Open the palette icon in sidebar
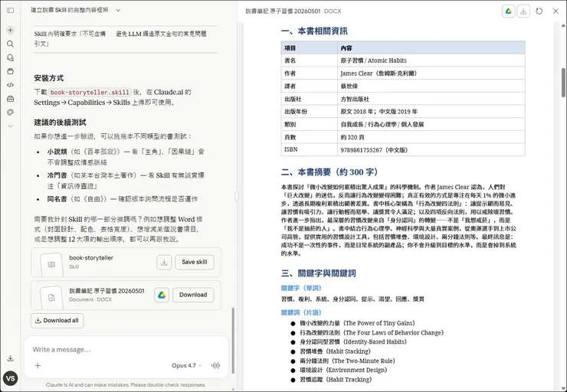This screenshot has width=567, height=392. 11,113
